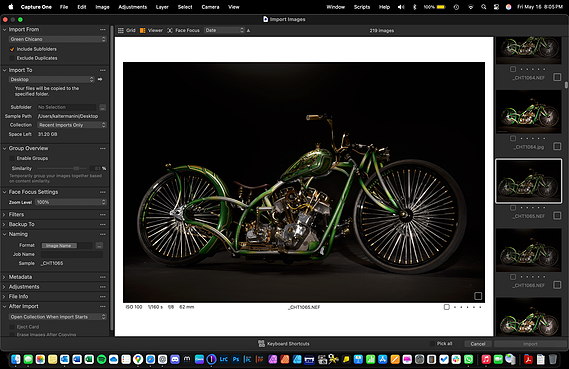
Task: Activate Face Focus view
Action: tap(183, 30)
